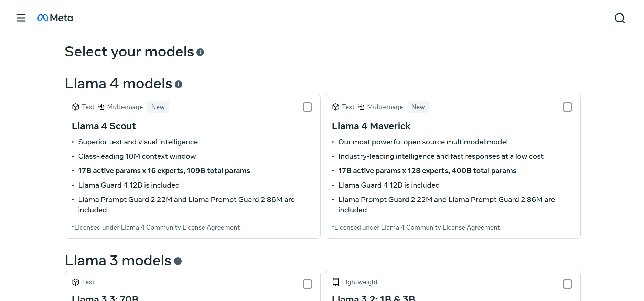Click the New badge on Llama 4 Scout
This screenshot has width=644, height=301.
click(x=158, y=107)
